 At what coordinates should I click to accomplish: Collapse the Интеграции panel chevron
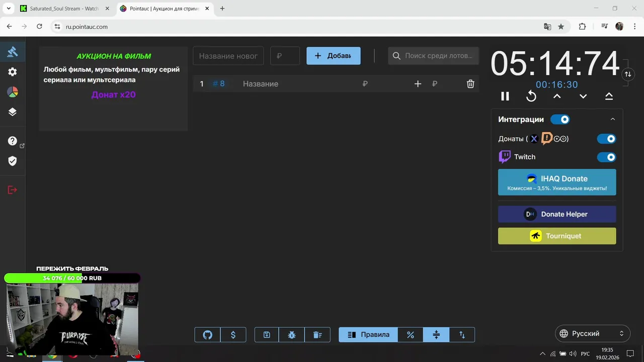click(612, 119)
